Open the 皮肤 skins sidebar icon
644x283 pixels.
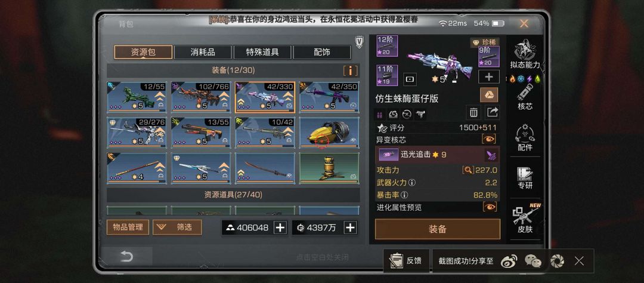525,219
